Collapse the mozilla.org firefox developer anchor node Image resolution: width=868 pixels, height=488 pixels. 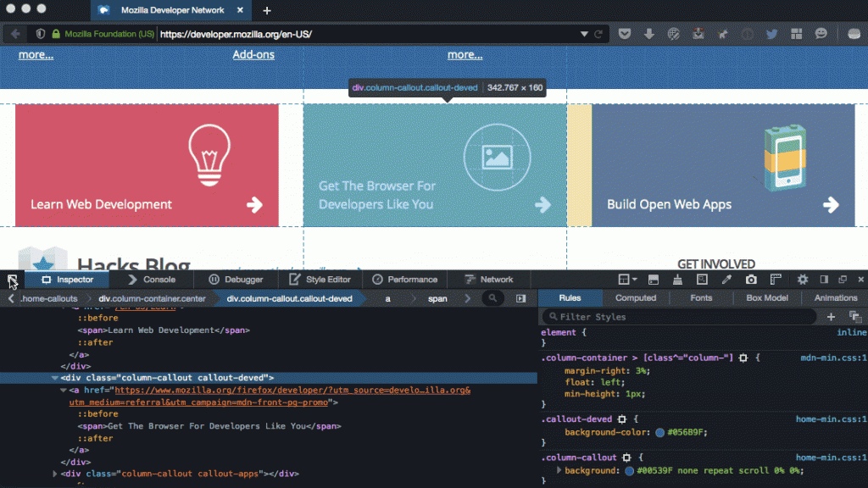(63, 390)
